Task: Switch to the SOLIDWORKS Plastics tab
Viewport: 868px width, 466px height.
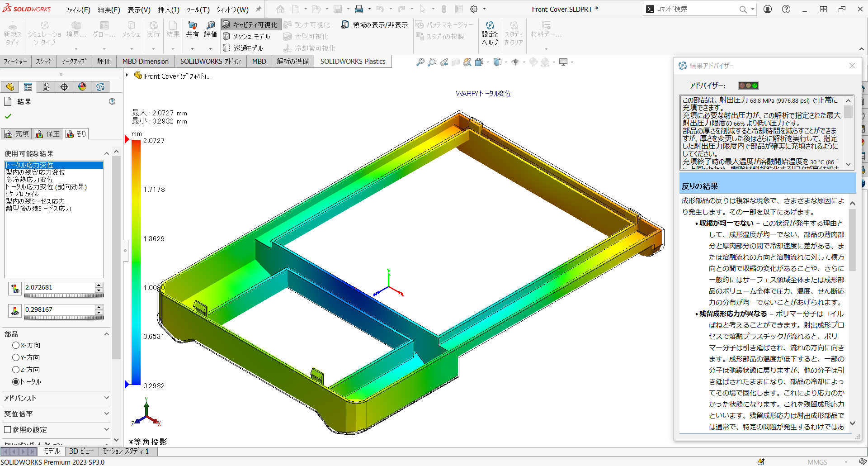Action: pyautogui.click(x=353, y=62)
